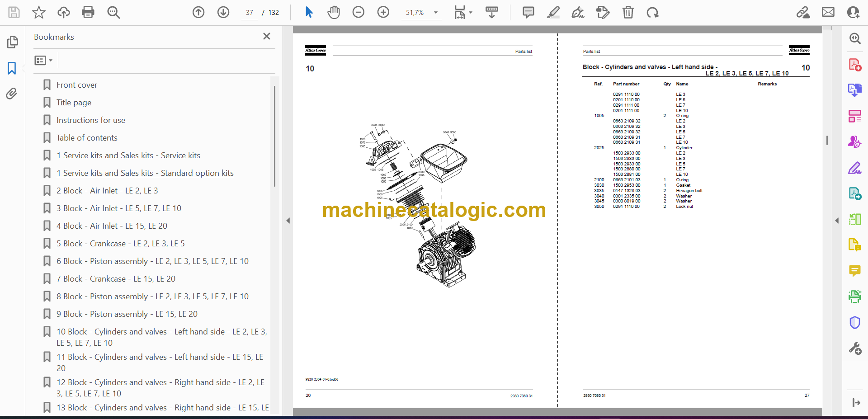868x419 pixels.
Task: Select '1 Service kits and Sales kits - Service kits'
Action: (x=128, y=155)
